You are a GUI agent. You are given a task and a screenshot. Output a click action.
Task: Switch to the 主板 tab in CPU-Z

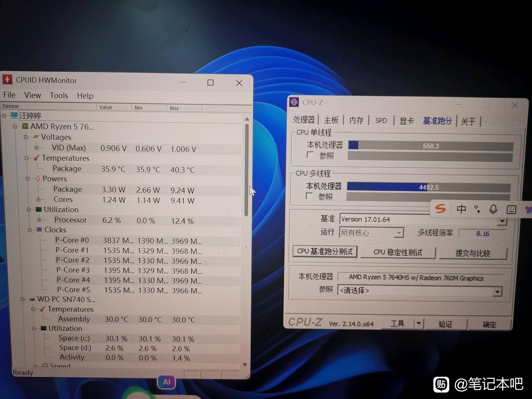(331, 120)
